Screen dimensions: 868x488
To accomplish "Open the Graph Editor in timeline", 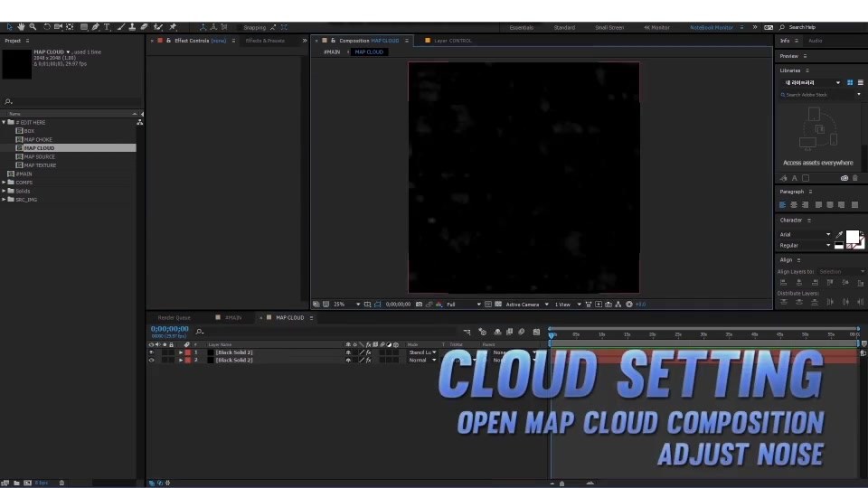I will [x=536, y=332].
